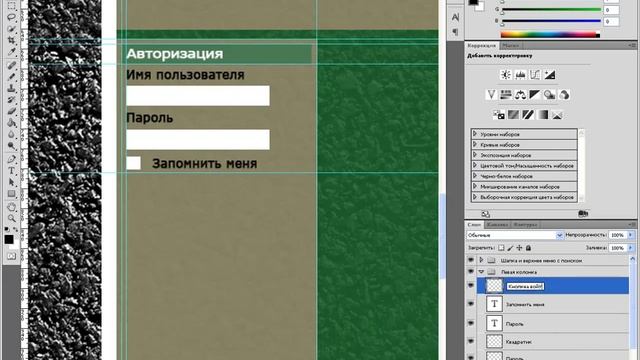Add a Vibrance adjustment

point(491,95)
